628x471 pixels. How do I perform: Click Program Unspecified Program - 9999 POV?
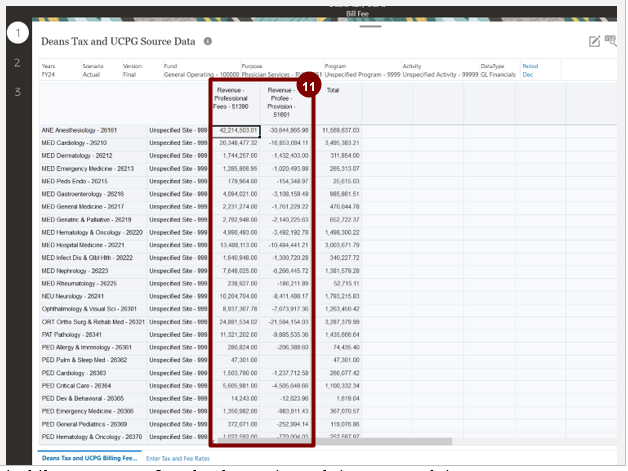[x=362, y=75]
